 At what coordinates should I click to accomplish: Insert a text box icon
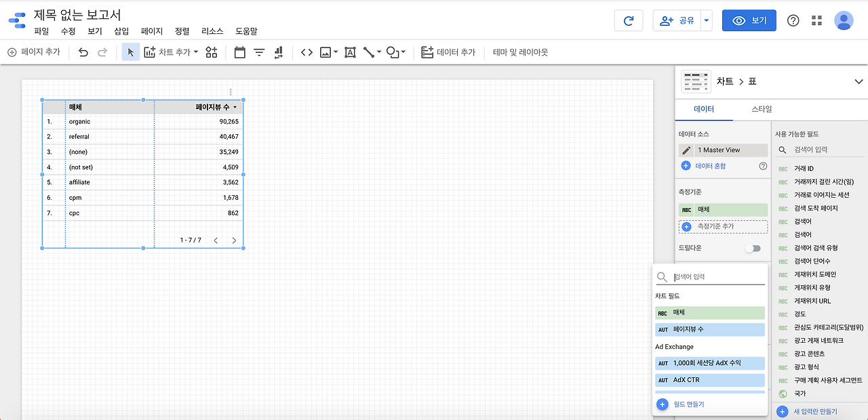[x=350, y=52]
